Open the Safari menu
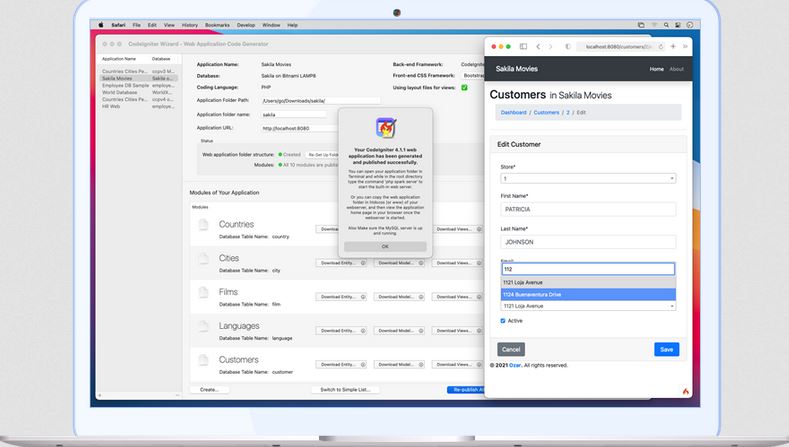Image resolution: width=789 pixels, height=447 pixels. pos(118,25)
